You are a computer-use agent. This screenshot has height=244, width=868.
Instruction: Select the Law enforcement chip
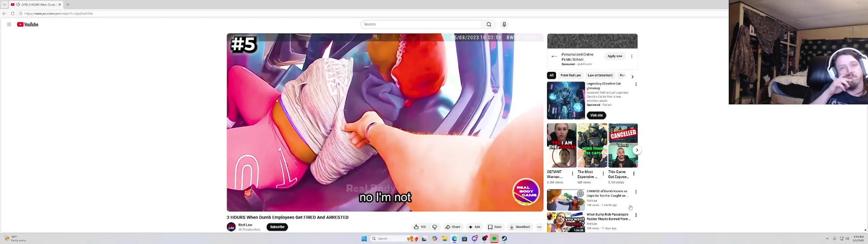(600, 75)
